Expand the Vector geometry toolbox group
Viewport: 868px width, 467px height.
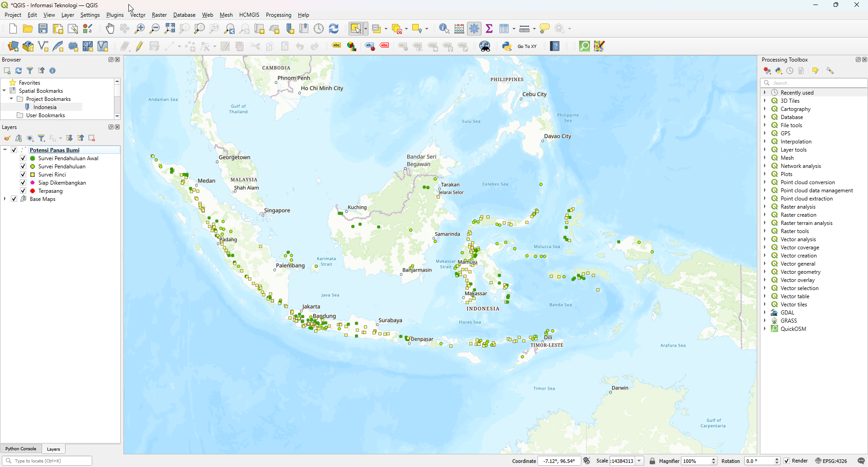tap(765, 272)
